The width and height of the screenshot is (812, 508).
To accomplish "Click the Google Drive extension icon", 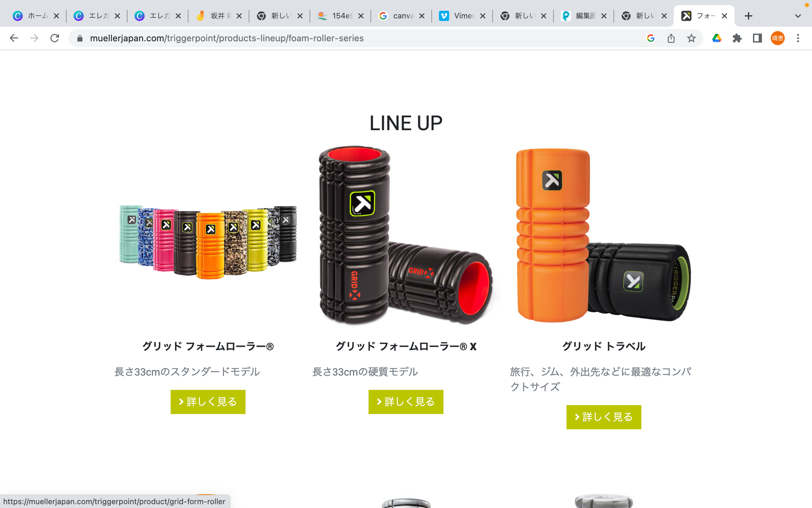I will pyautogui.click(x=717, y=38).
